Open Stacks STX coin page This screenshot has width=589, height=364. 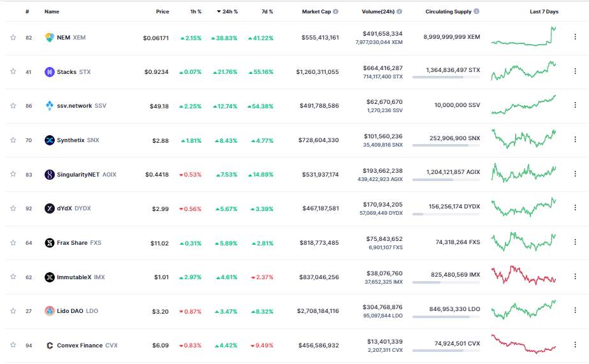74,72
